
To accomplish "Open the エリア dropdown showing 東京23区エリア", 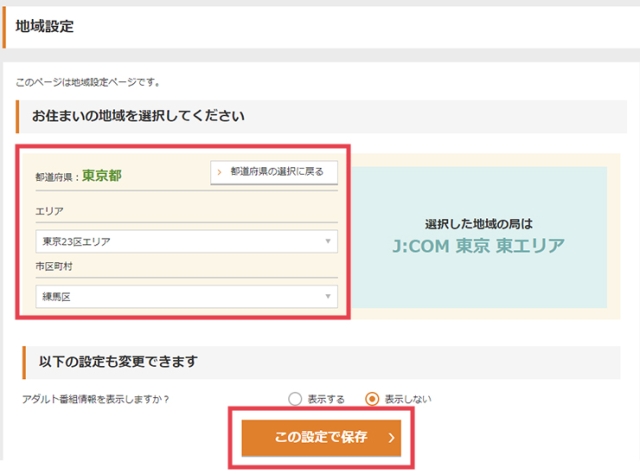I will pyautogui.click(x=187, y=241).
